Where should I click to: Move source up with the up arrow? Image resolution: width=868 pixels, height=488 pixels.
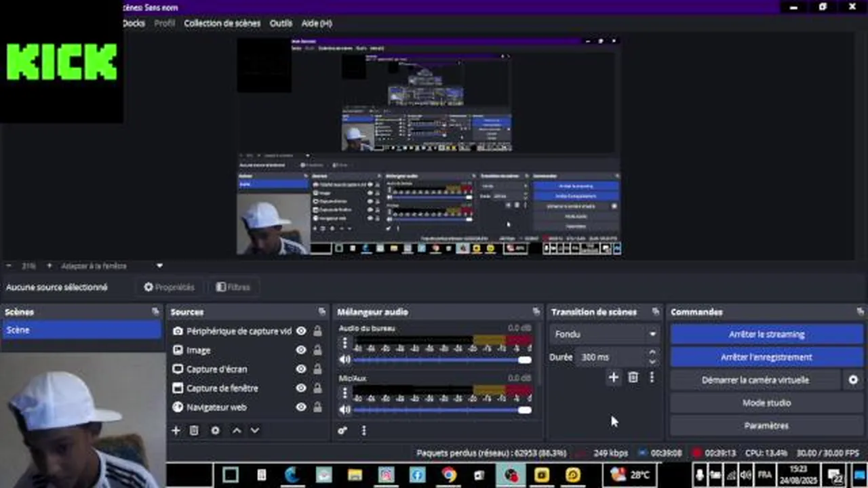pos(237,430)
